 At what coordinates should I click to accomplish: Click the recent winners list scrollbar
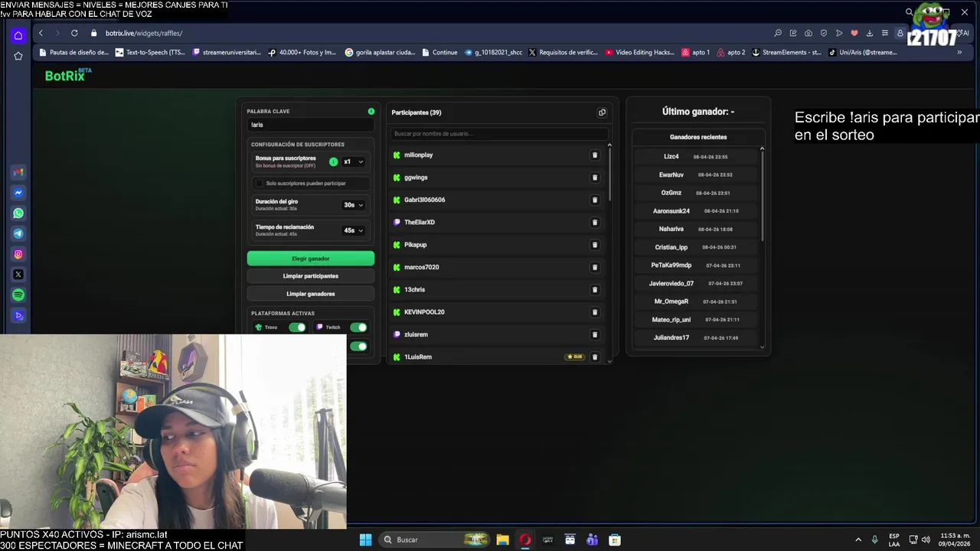tap(762, 195)
